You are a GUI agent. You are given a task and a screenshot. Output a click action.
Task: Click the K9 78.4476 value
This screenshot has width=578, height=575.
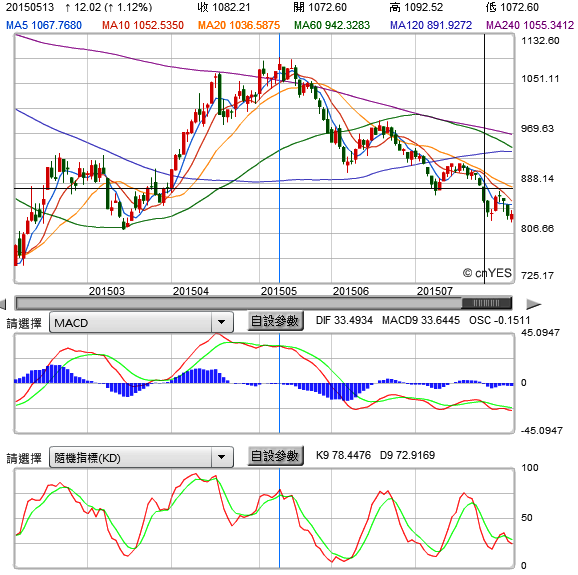click(x=343, y=455)
